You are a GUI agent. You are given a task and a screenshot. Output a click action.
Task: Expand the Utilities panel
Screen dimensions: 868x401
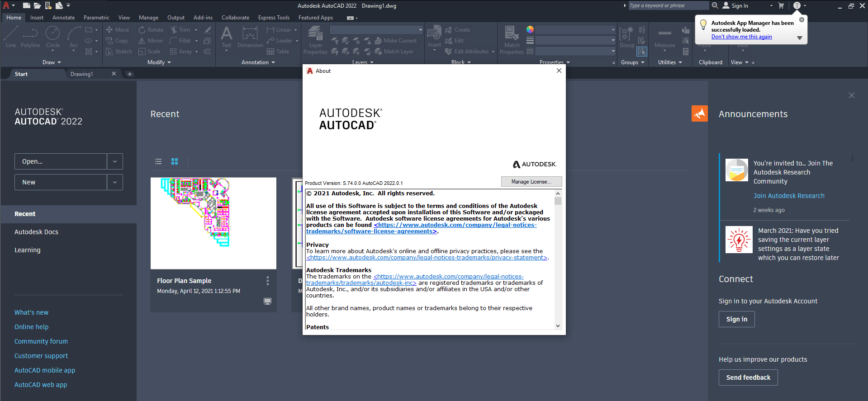(670, 62)
